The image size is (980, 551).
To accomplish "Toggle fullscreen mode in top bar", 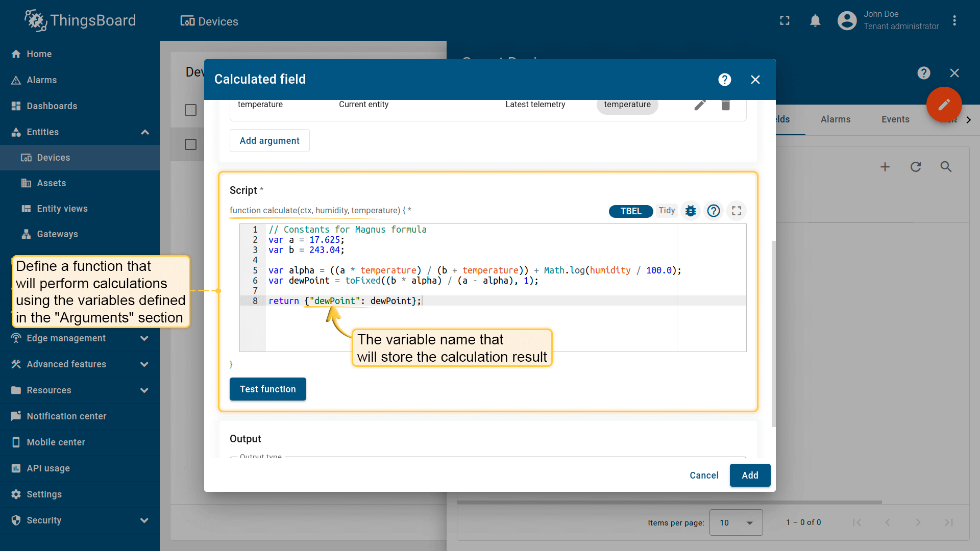I will pyautogui.click(x=785, y=20).
